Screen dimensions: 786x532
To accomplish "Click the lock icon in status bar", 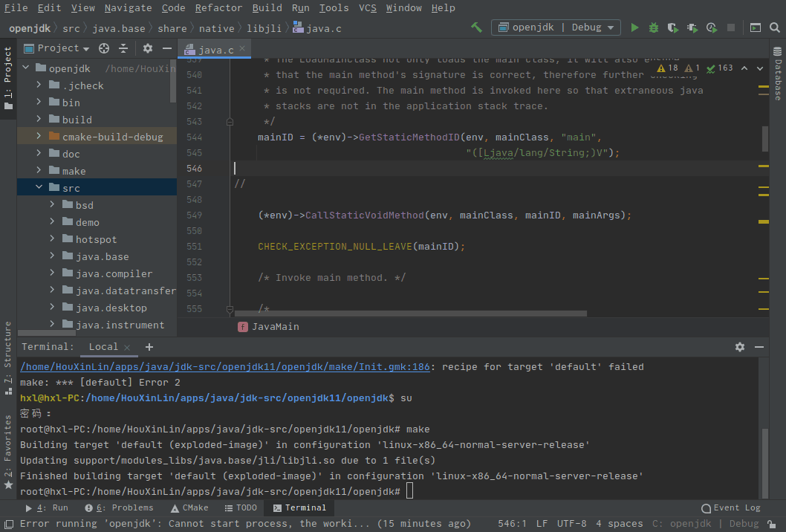I will tap(773, 524).
